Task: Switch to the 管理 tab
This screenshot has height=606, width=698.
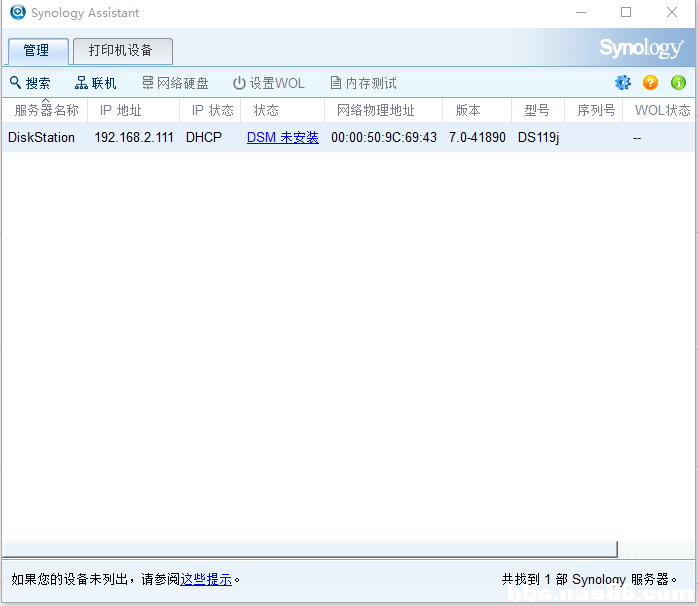Action: (38, 51)
